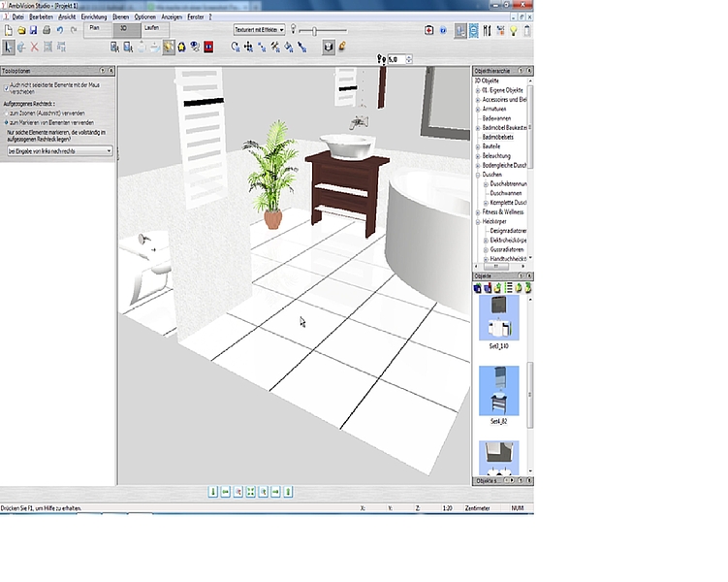Viewport: 728px width, 582px height.
Task: Open the Einrichtung menu
Action: (x=94, y=17)
